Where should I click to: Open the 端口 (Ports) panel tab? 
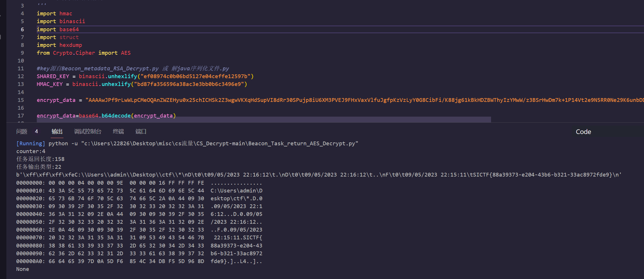(141, 131)
